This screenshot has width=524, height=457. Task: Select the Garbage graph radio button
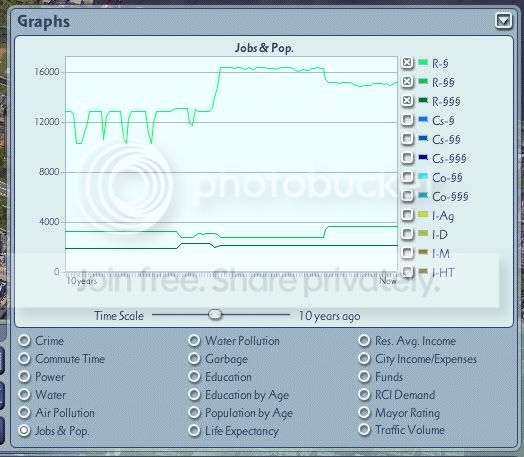[x=194, y=358]
